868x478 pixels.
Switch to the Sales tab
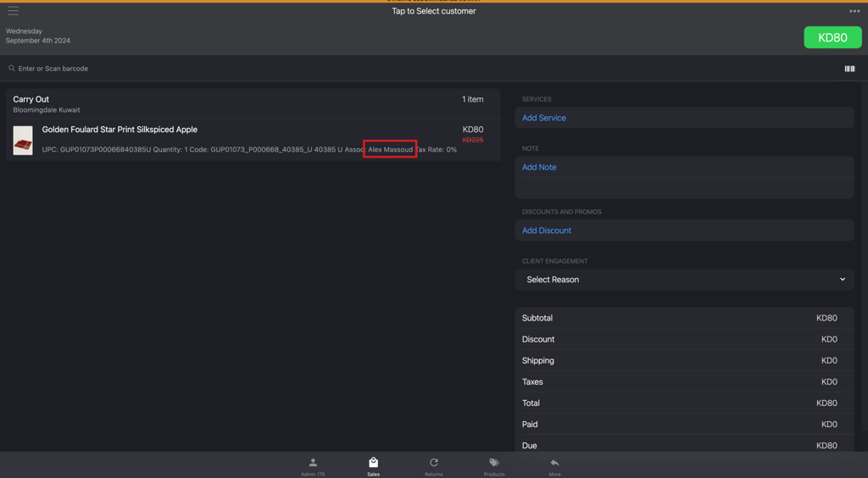tap(374, 467)
